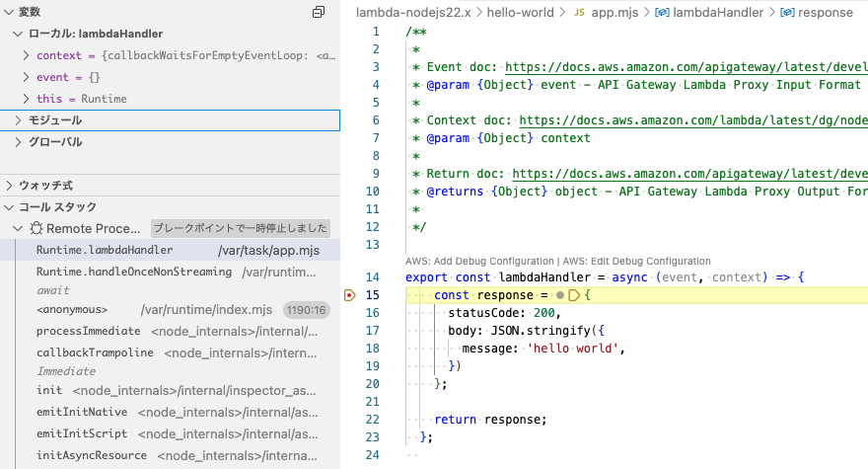Click the Collapse All icon in the variables header

tap(319, 12)
